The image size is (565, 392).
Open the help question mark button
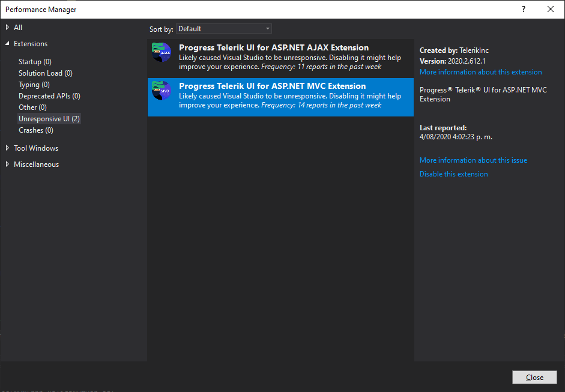524,10
